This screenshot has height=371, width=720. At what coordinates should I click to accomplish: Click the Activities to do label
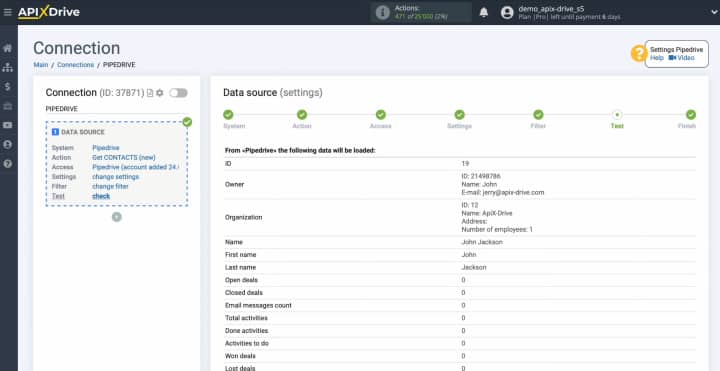pos(247,343)
